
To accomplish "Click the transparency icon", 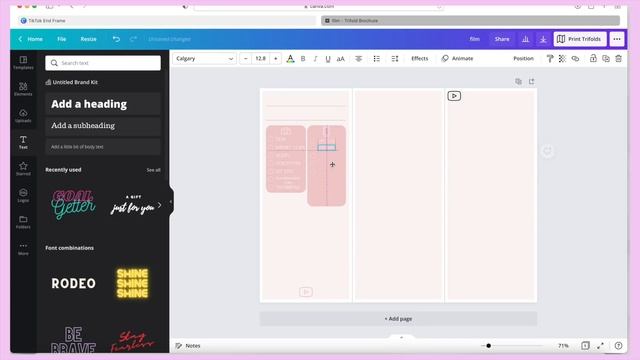I will (x=562, y=59).
